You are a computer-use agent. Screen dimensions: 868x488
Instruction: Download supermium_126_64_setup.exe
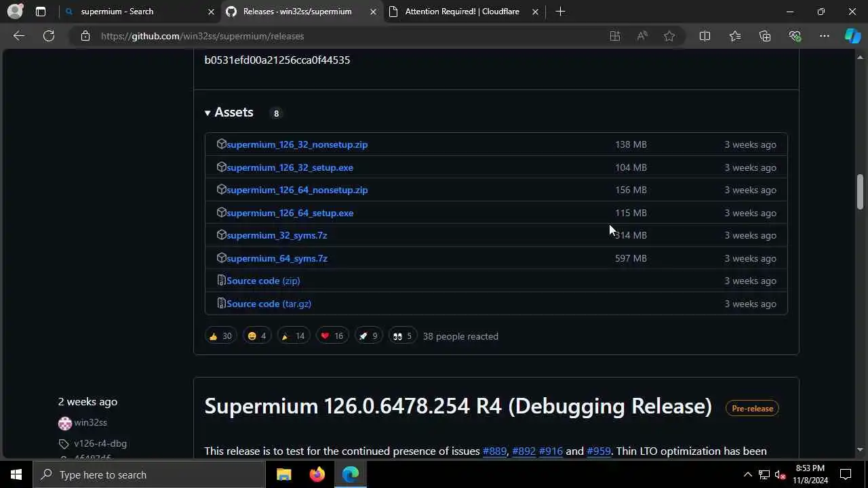290,213
